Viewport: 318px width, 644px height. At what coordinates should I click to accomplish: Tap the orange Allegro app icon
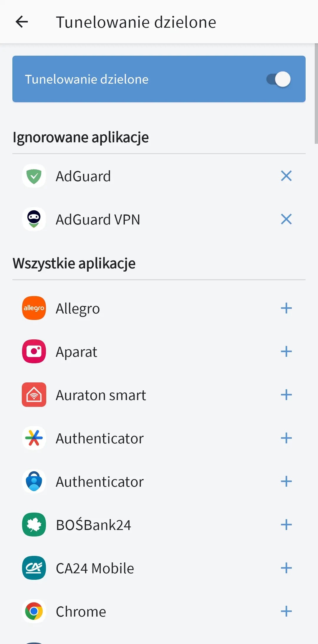click(x=34, y=308)
